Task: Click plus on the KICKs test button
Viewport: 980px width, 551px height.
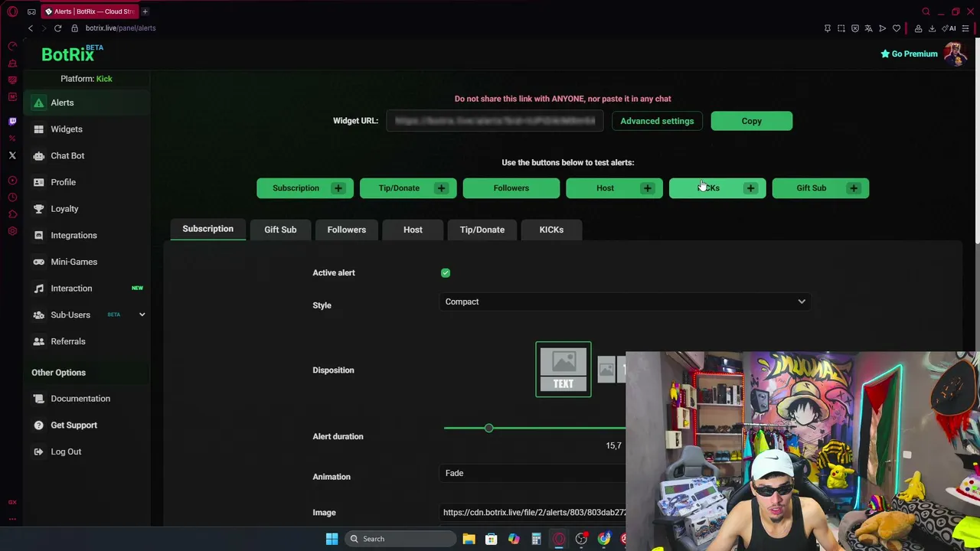Action: click(x=750, y=188)
